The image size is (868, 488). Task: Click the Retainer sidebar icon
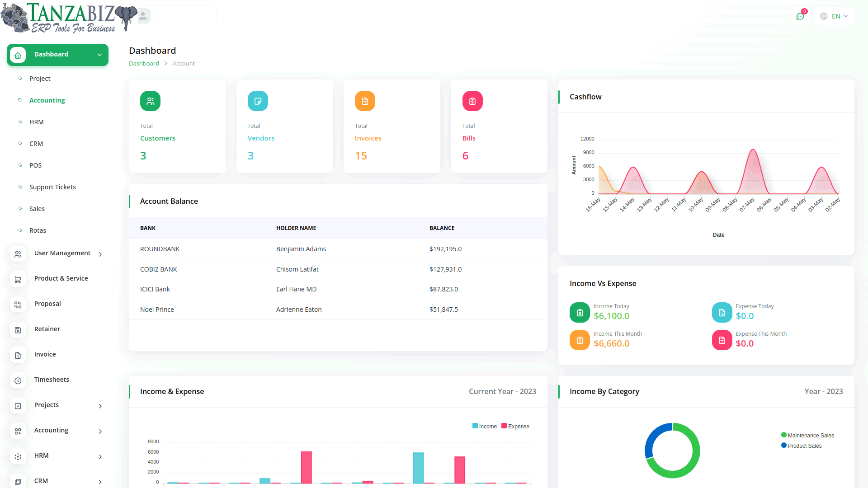(18, 330)
